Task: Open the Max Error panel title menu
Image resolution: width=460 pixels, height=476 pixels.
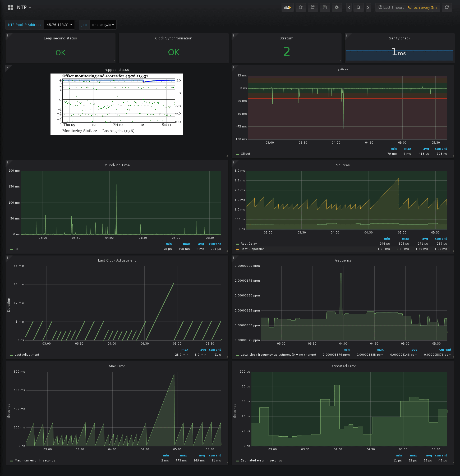Action: [x=117, y=366]
